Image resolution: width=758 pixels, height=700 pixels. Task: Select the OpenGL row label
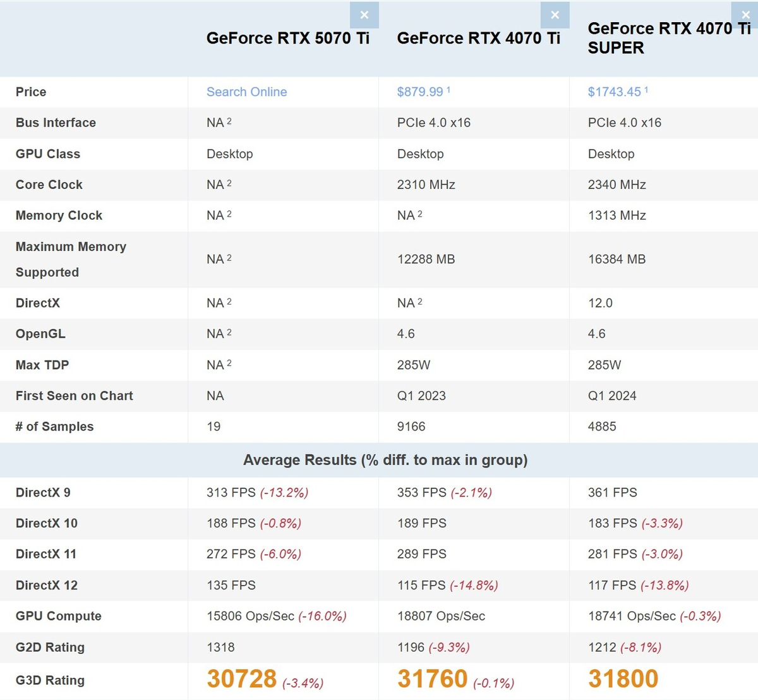point(40,334)
